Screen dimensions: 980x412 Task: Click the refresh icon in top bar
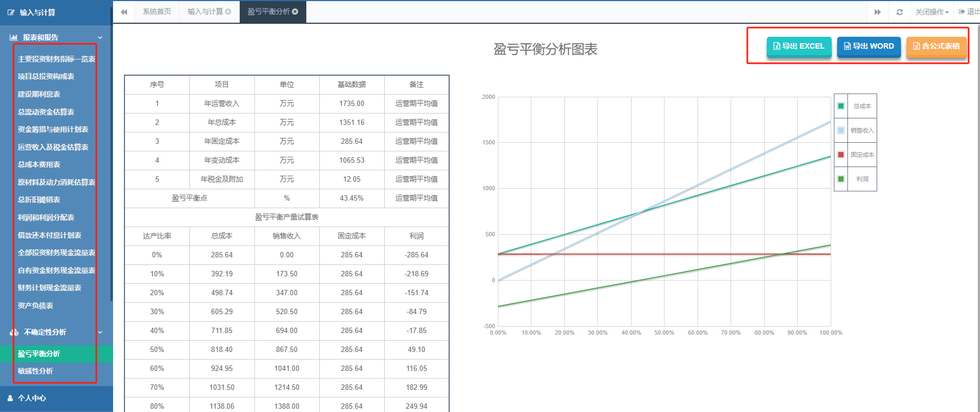tap(899, 12)
